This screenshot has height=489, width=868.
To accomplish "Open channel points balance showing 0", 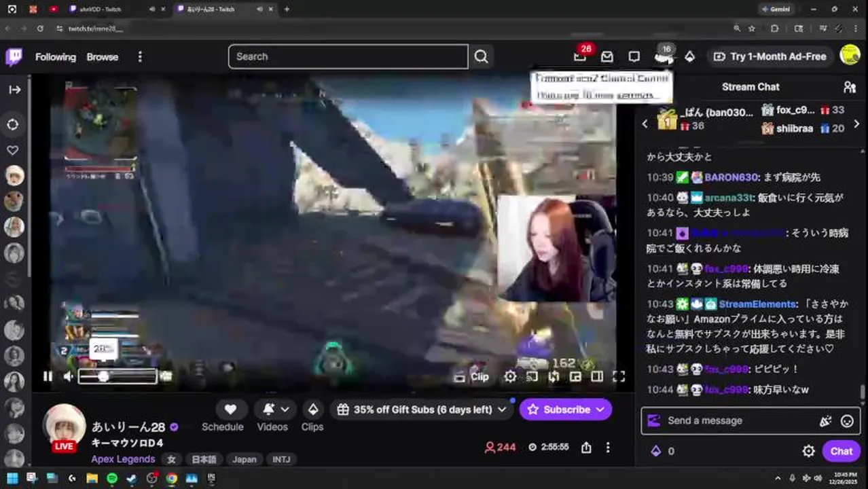I will (x=663, y=451).
